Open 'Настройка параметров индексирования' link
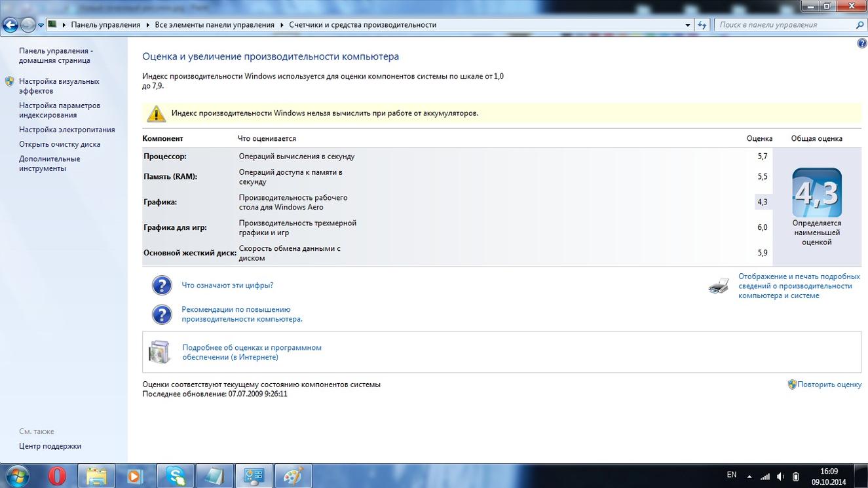Image resolution: width=868 pixels, height=488 pixels. [x=60, y=110]
